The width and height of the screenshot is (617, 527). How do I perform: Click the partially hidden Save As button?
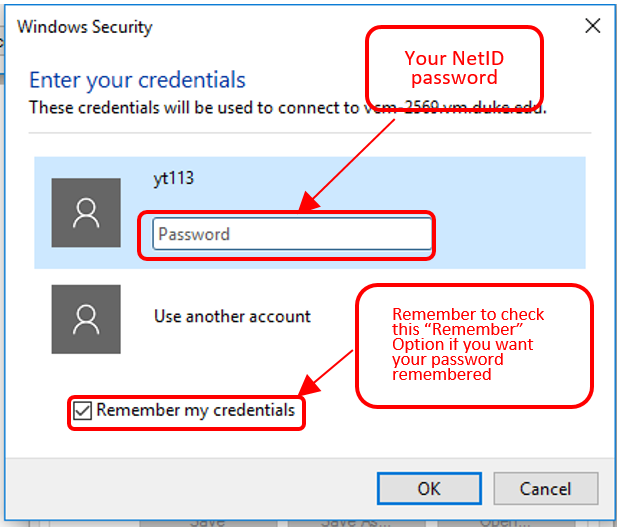tap(356, 523)
